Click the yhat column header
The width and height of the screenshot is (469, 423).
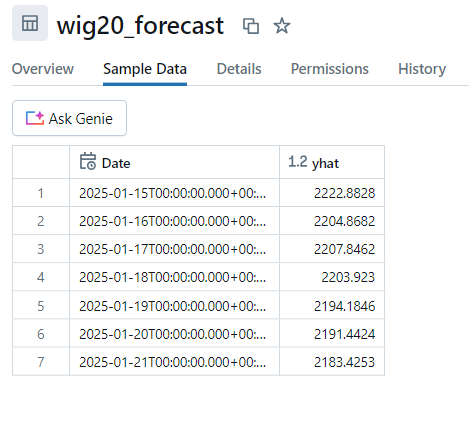point(332,162)
